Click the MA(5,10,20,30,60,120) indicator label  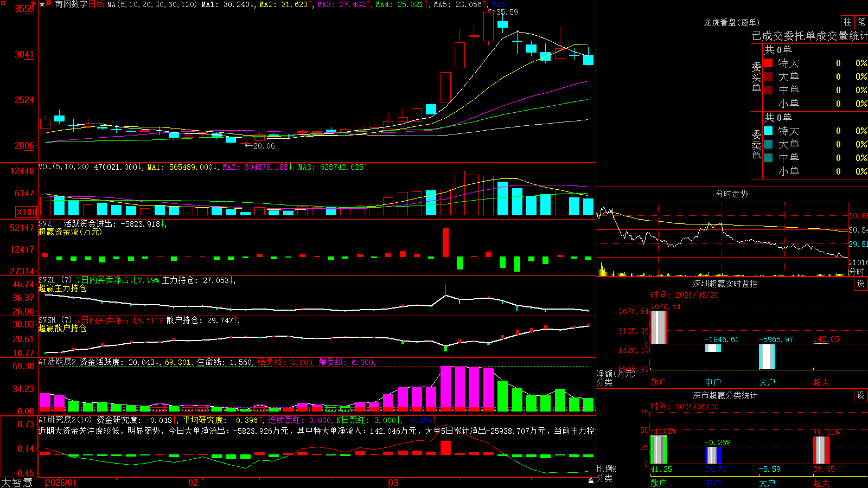tap(152, 4)
